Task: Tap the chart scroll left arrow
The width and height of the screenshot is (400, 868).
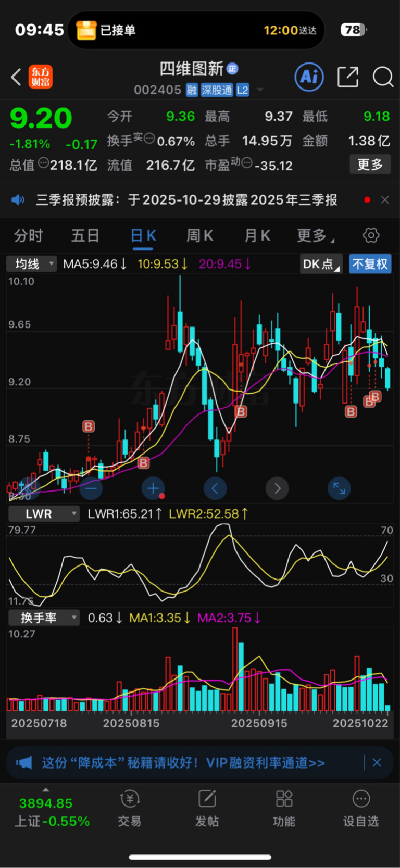Action: [x=215, y=488]
